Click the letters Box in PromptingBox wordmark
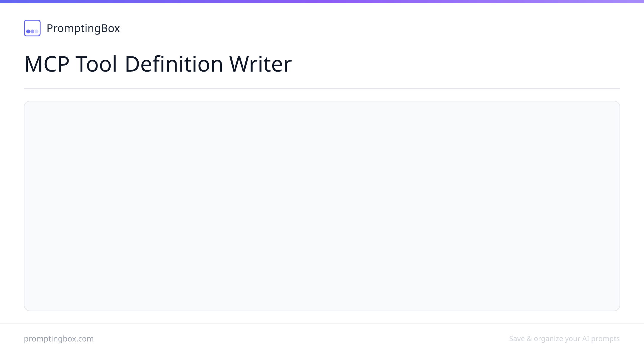The image size is (644, 358). 110,28
